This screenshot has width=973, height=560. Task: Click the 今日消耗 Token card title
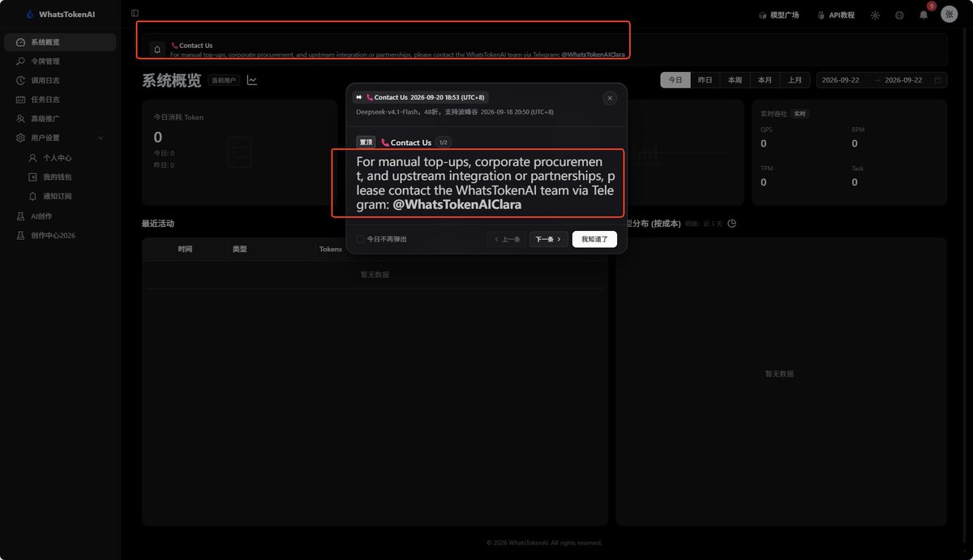coord(178,118)
